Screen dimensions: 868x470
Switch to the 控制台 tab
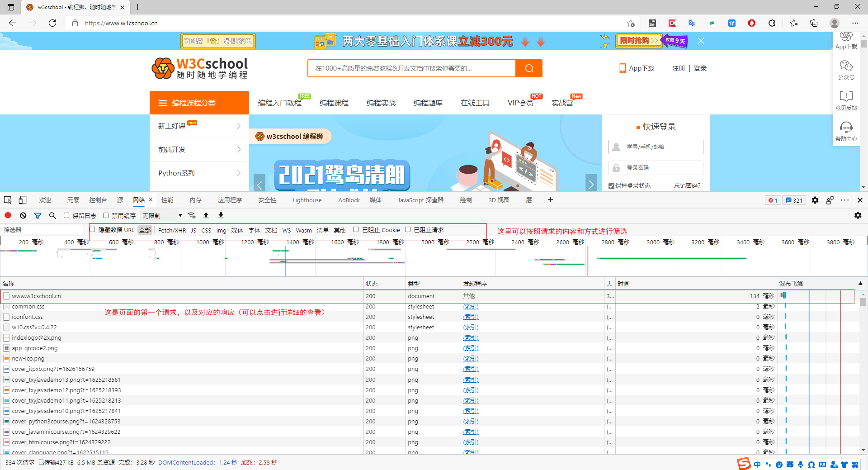pyautogui.click(x=98, y=200)
